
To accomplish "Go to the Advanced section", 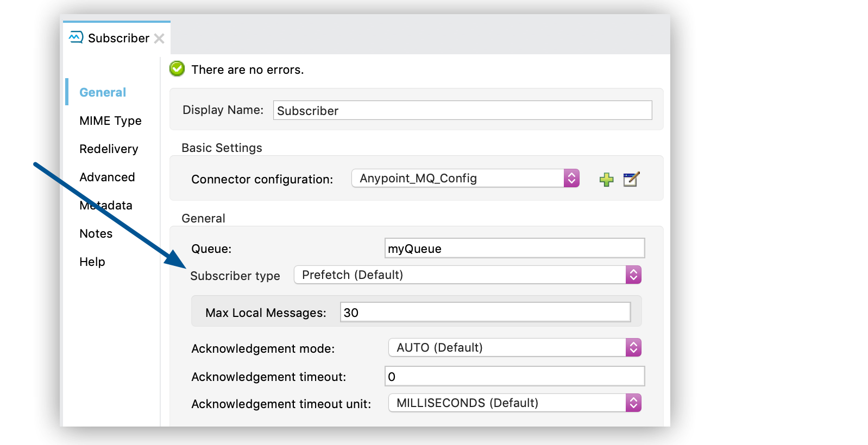I will (107, 177).
